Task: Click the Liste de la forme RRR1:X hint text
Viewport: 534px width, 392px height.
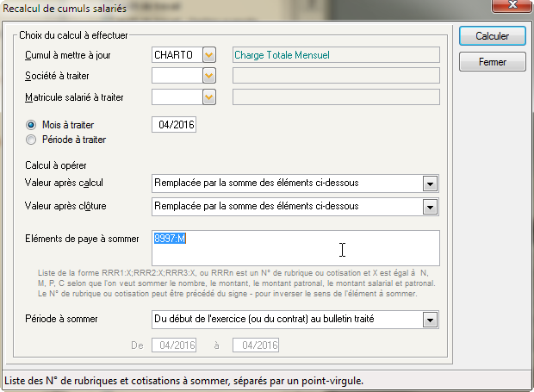Action: pos(237,283)
